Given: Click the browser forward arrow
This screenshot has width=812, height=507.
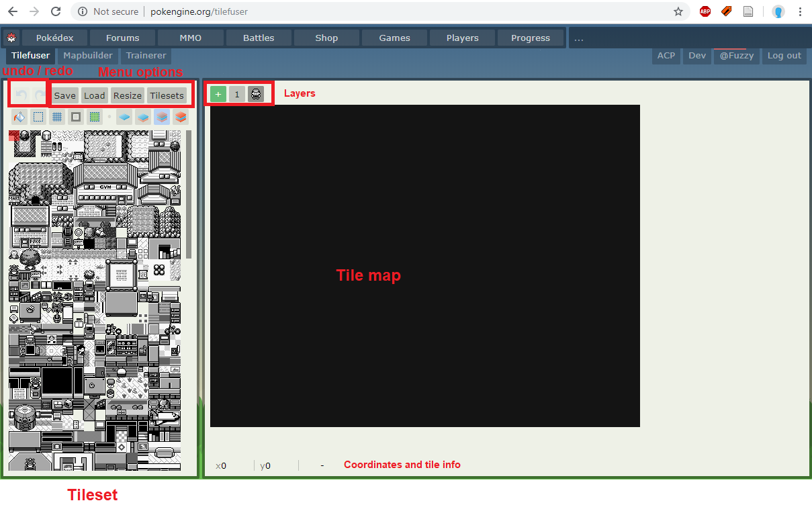Looking at the screenshot, I should click(34, 11).
